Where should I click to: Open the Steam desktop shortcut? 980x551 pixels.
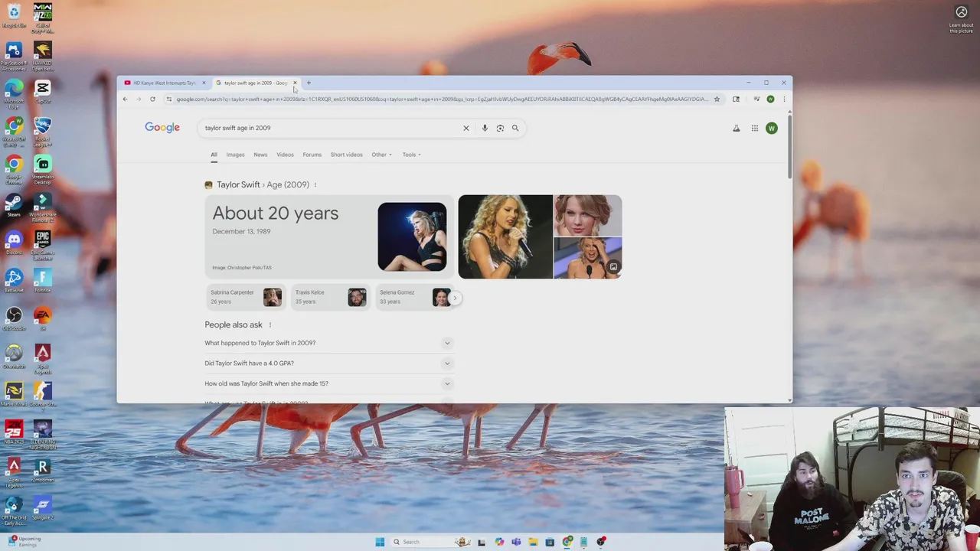pos(14,204)
